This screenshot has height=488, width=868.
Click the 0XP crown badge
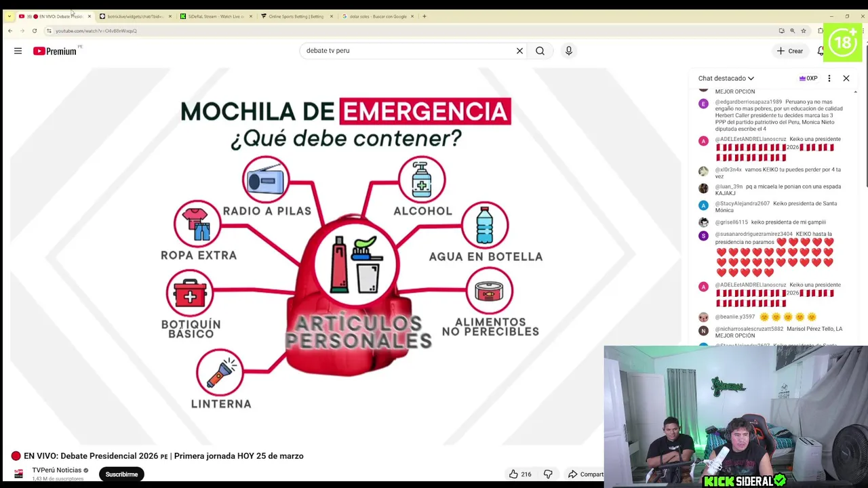808,79
